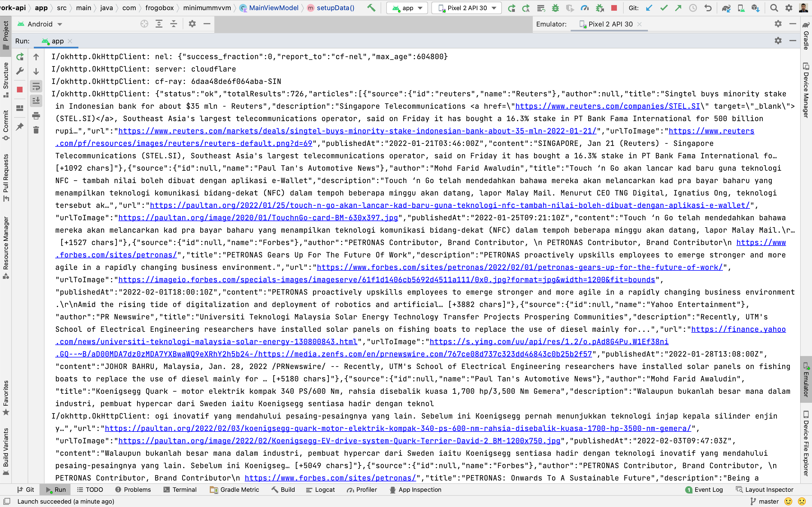Toggle Pin Tab in Run panel
The width and height of the screenshot is (812, 507).
[20, 127]
